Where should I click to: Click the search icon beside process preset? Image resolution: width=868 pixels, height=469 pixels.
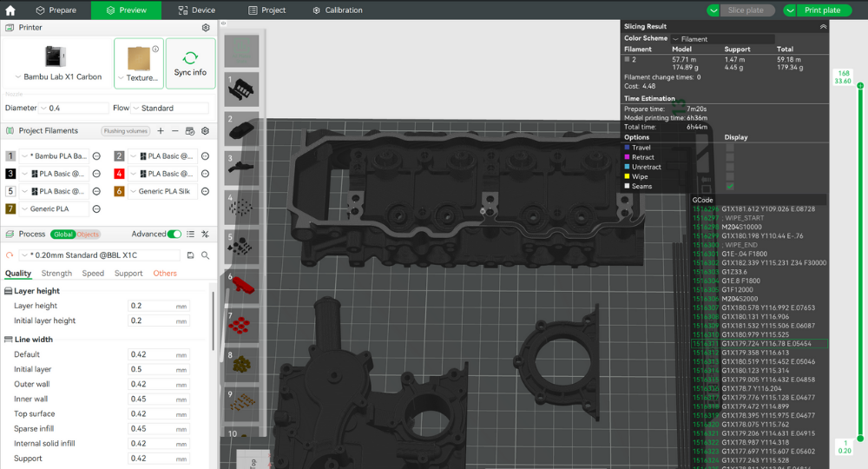point(206,255)
